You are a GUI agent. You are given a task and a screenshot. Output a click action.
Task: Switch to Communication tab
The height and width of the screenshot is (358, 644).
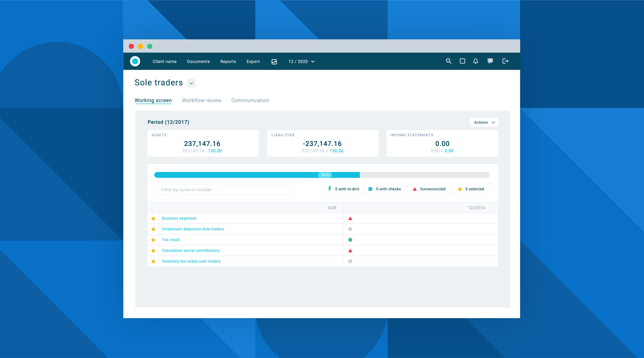(x=250, y=100)
